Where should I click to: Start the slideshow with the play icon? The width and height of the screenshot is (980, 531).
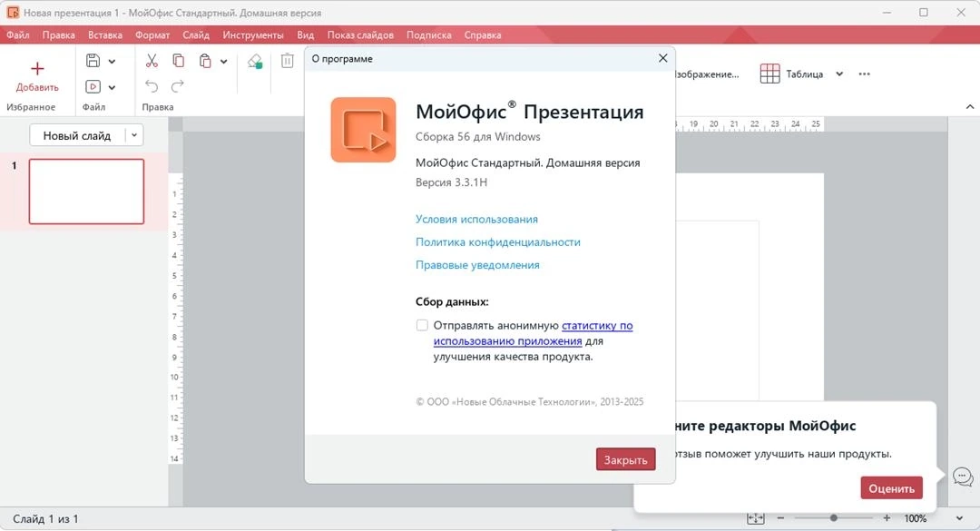coord(93,87)
